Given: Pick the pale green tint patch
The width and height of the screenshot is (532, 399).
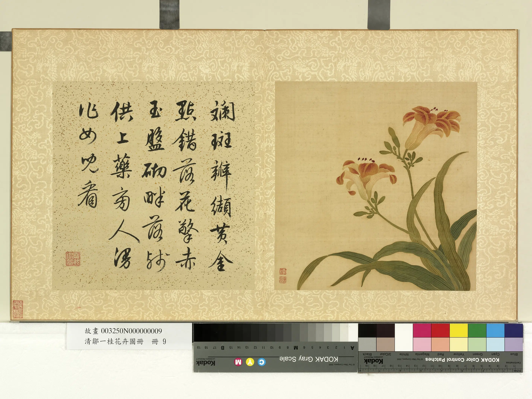Looking at the screenshot, I should pos(477,344).
